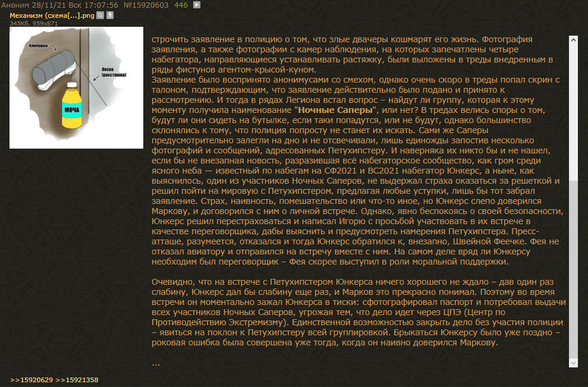
Task: Open the Механизм (схема[...].png file link
Action: point(52,15)
